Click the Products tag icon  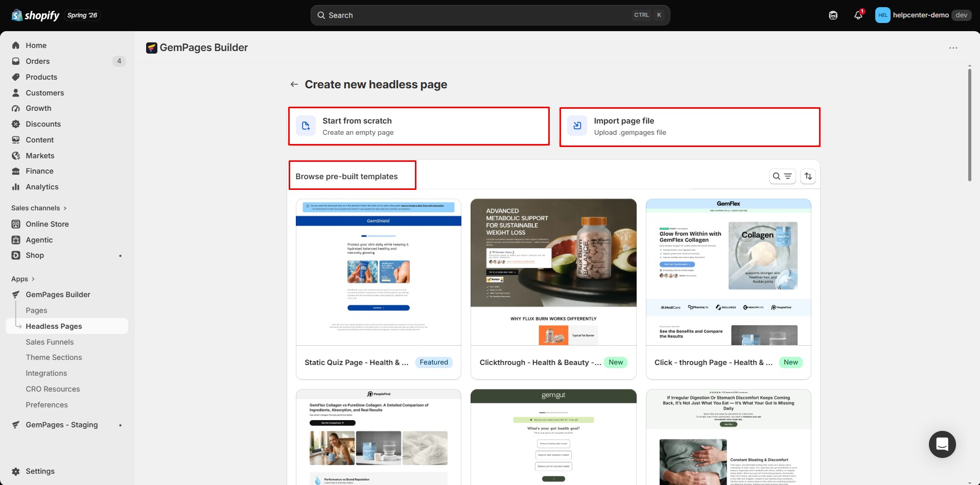(16, 77)
